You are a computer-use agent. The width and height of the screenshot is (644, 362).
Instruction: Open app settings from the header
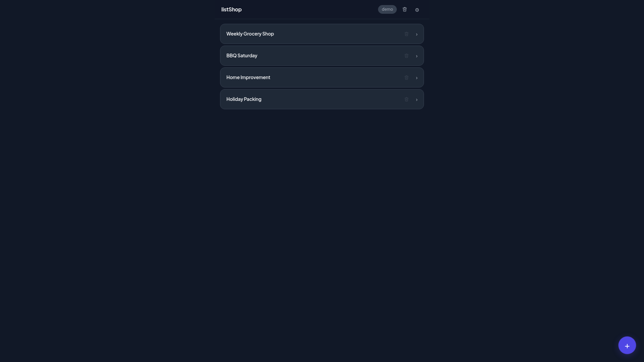[x=417, y=10]
